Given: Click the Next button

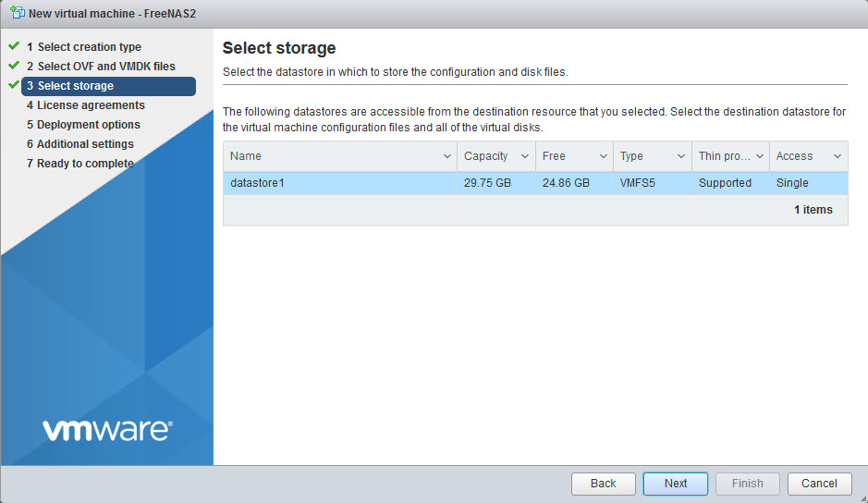Looking at the screenshot, I should pos(676,484).
